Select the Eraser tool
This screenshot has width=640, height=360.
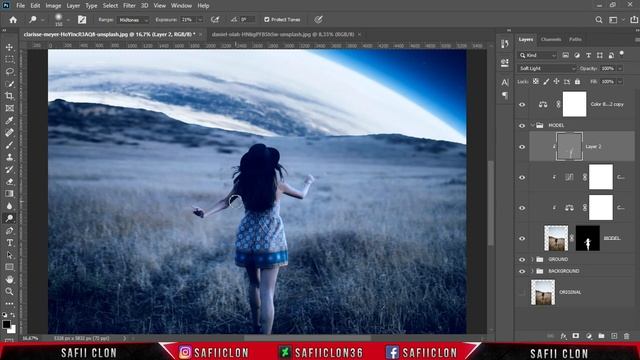pos(9,182)
